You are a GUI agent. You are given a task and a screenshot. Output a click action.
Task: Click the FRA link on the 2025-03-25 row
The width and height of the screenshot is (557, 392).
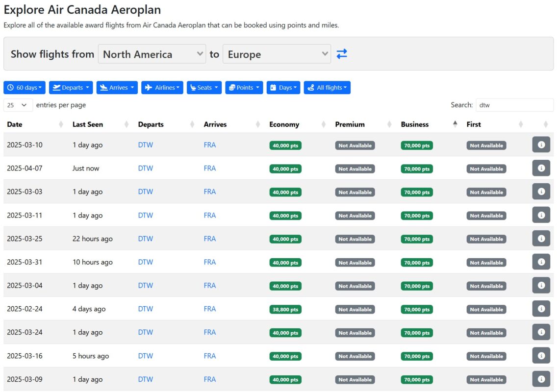click(x=210, y=239)
